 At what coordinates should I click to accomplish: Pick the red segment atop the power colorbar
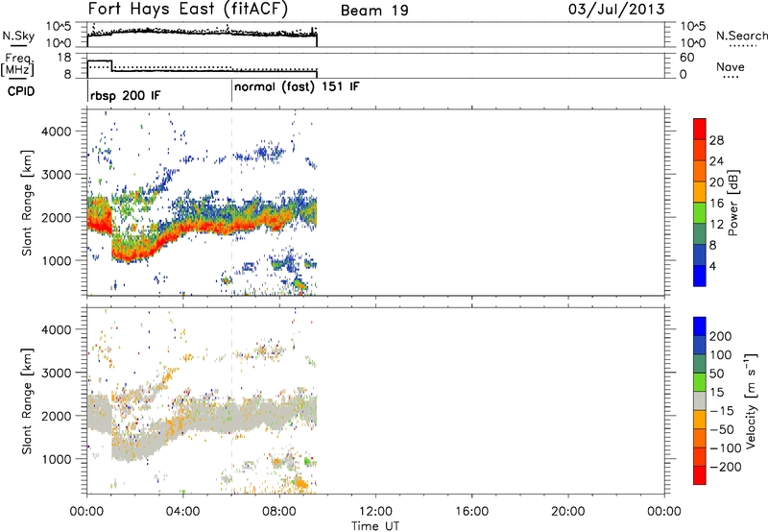pyautogui.click(x=700, y=129)
